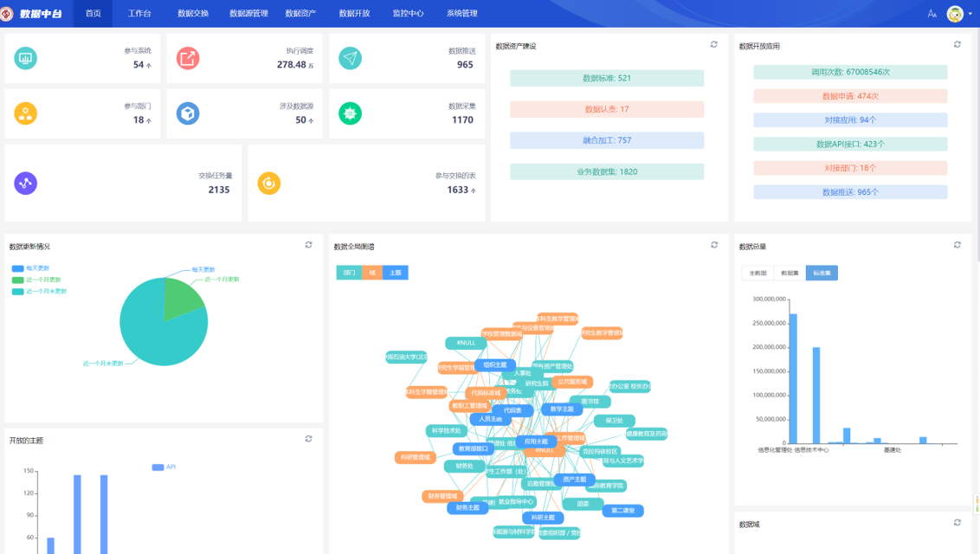This screenshot has width=980, height=554.
Task: Go to 监控中心 in top navigation
Action: point(408,14)
